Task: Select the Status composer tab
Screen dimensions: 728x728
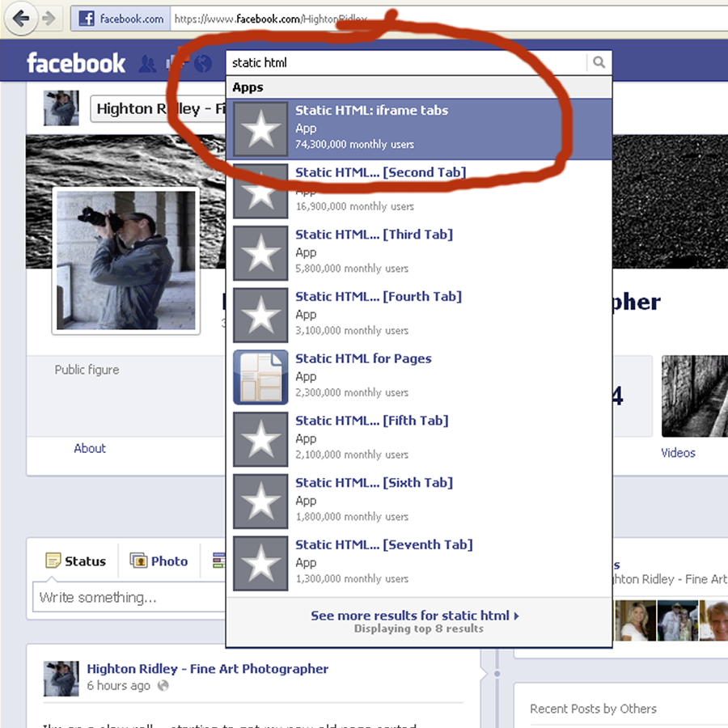Action: (x=76, y=561)
